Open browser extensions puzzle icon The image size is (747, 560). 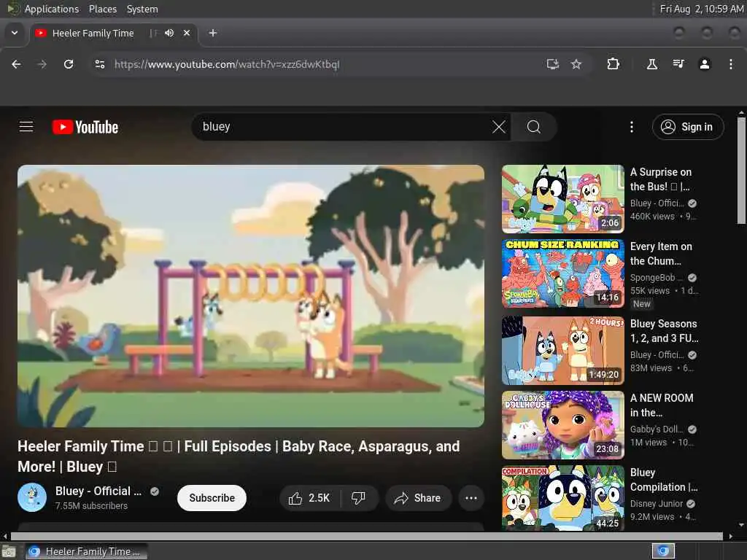[x=613, y=64]
